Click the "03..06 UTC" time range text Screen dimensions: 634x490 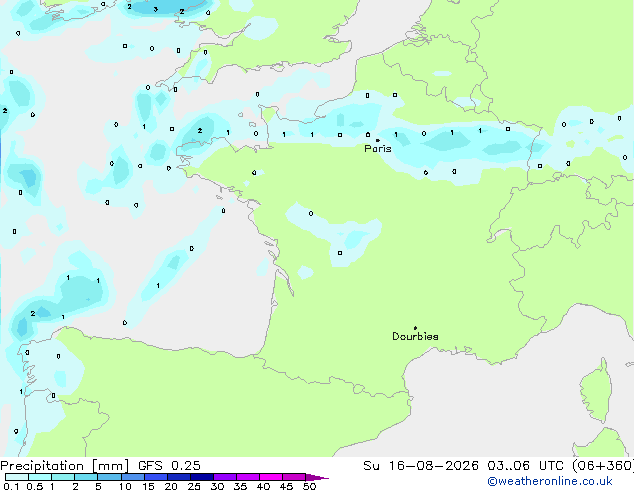click(x=525, y=466)
